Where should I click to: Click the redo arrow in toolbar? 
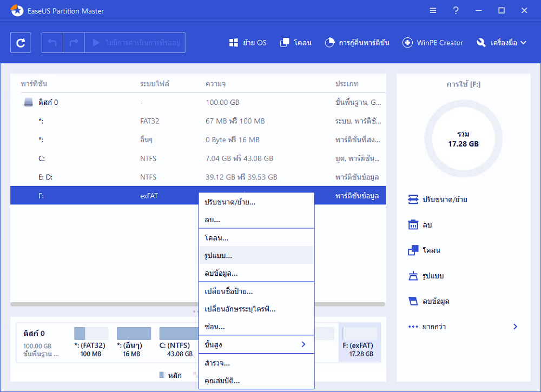coord(74,43)
